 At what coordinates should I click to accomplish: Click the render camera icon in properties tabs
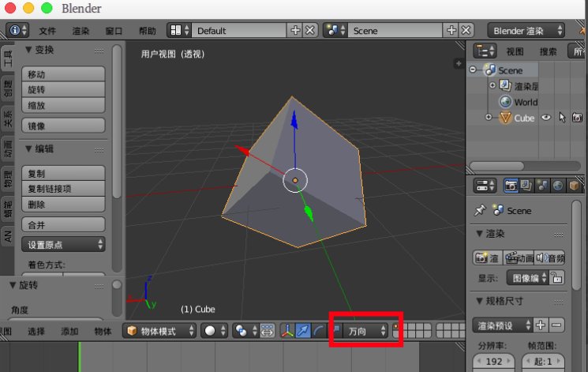coord(511,186)
